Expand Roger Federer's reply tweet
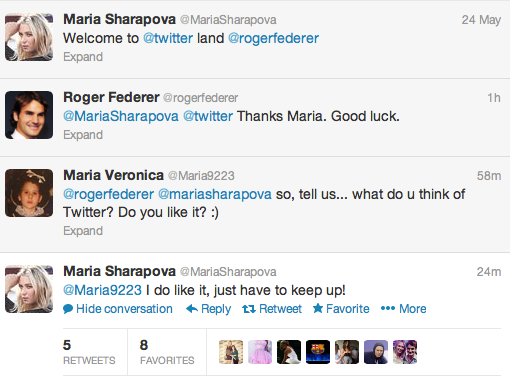This screenshot has height=378, width=510. [x=83, y=135]
